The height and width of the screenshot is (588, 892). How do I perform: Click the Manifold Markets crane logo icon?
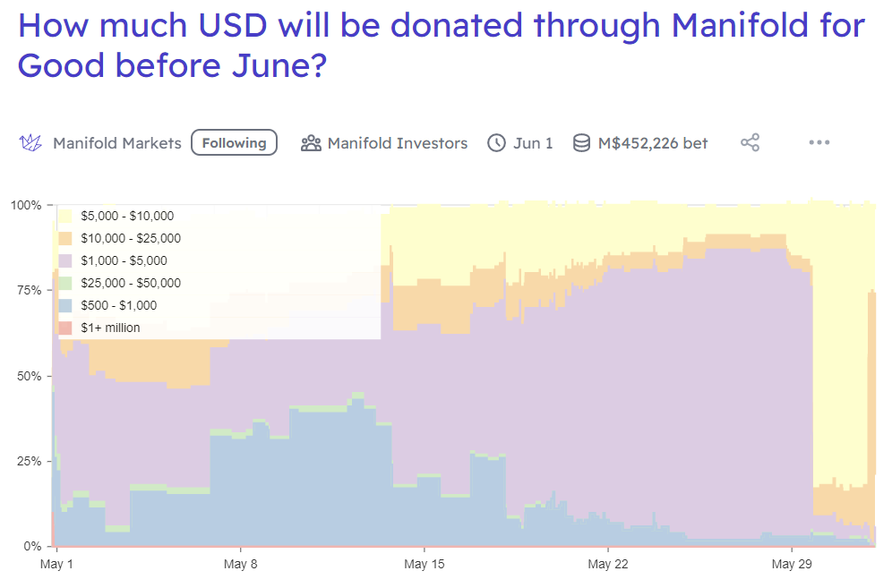[x=31, y=143]
